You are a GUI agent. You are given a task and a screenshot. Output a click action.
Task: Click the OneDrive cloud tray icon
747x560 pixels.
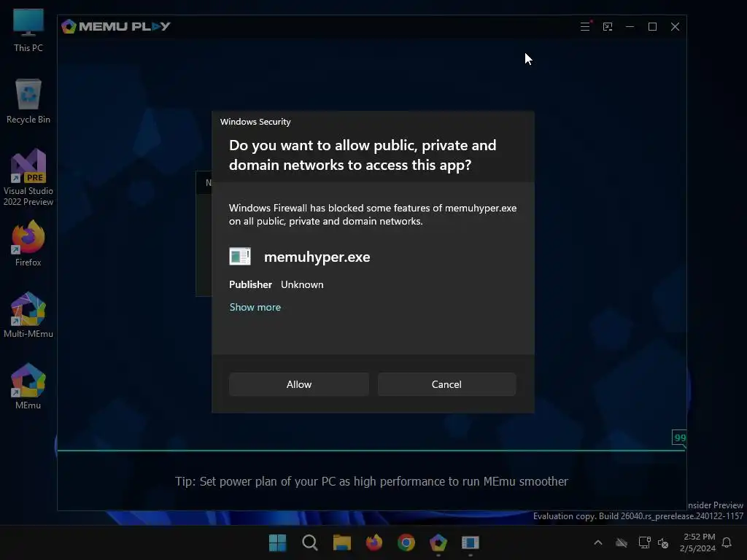coord(622,542)
